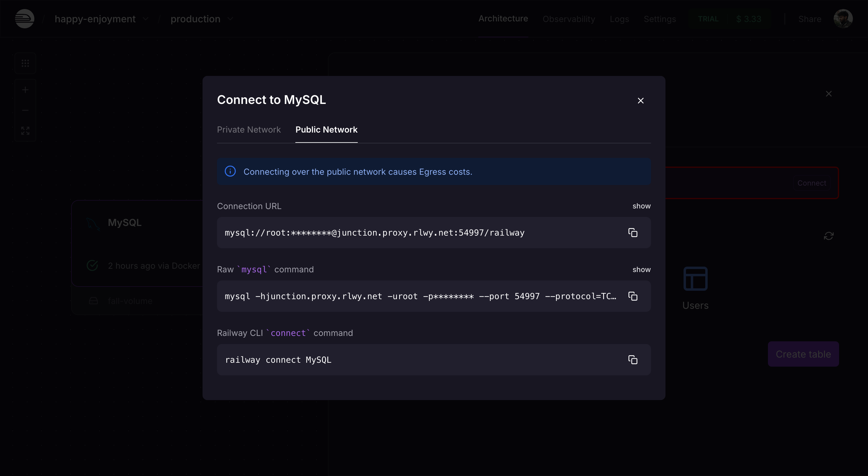Switch to the Private Network tab
Viewport: 868px width, 476px height.
tap(249, 130)
